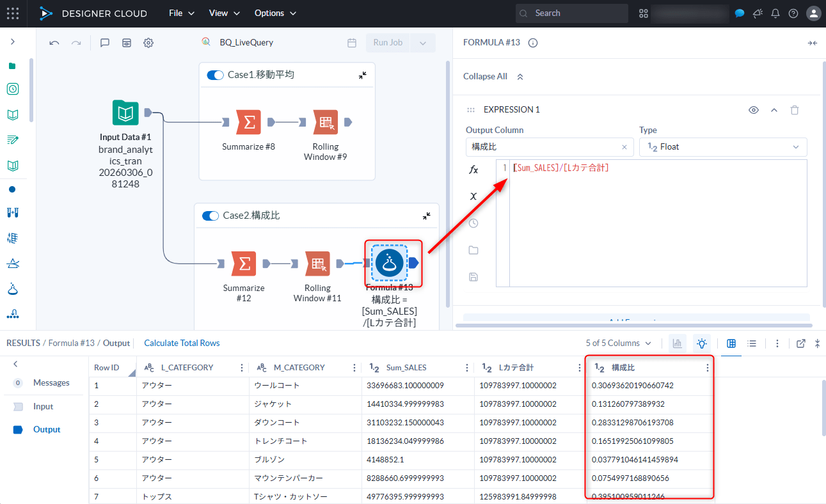The image size is (826, 504).
Task: Delete Expression 1 with trash icon
Action: (795, 110)
